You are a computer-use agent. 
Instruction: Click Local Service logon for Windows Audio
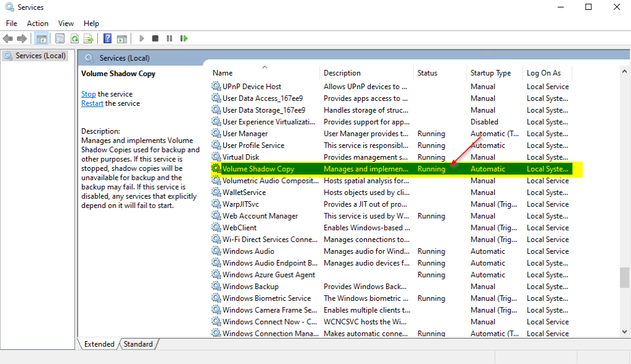click(x=548, y=251)
